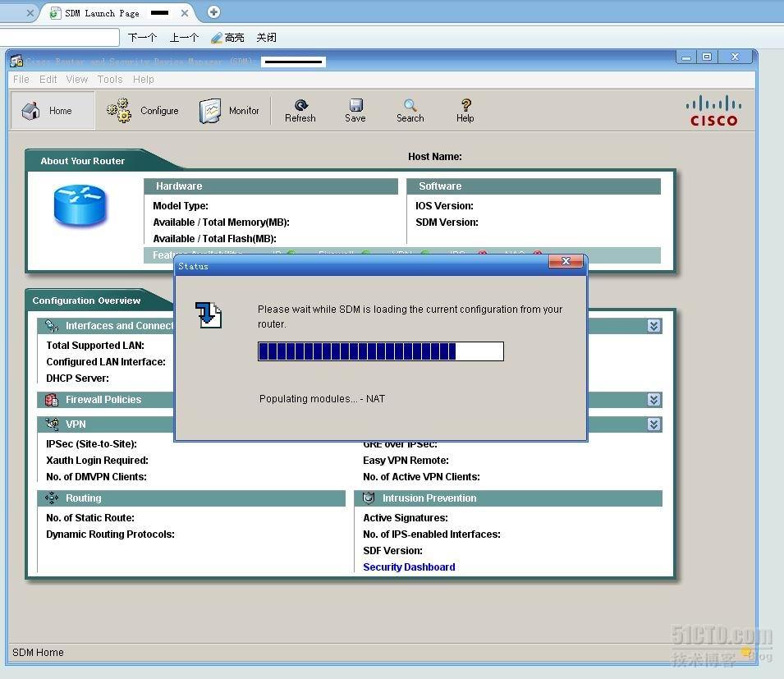Click the Firewall Policies section icon
This screenshot has width=784, height=679.
click(x=52, y=400)
